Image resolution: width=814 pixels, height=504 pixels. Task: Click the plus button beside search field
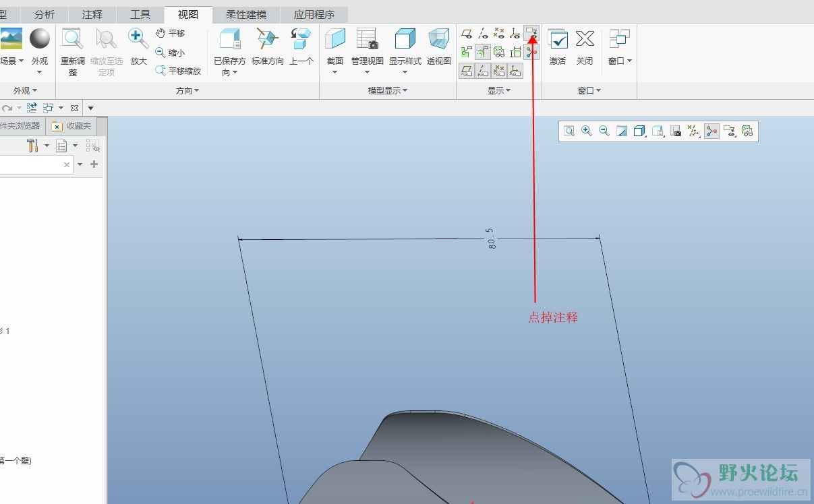[x=94, y=164]
